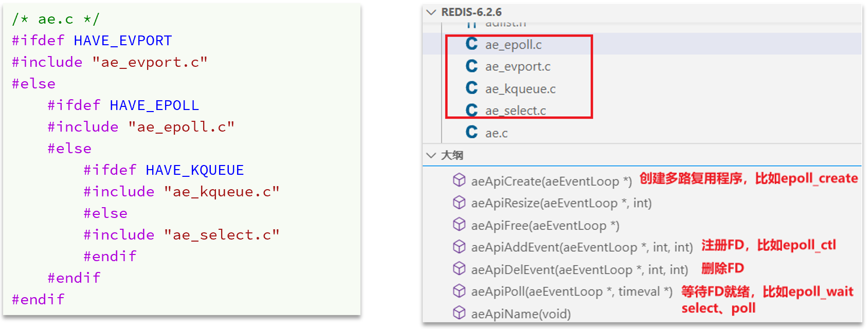868x329 pixels.
Task: Click the cube icon beside aeApiResize
Action: 459,203
